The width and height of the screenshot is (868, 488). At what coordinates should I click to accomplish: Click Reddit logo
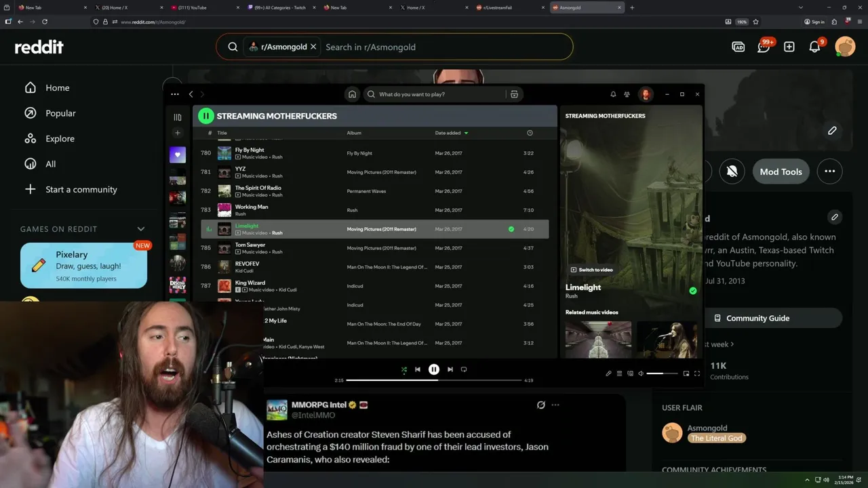[x=39, y=47]
